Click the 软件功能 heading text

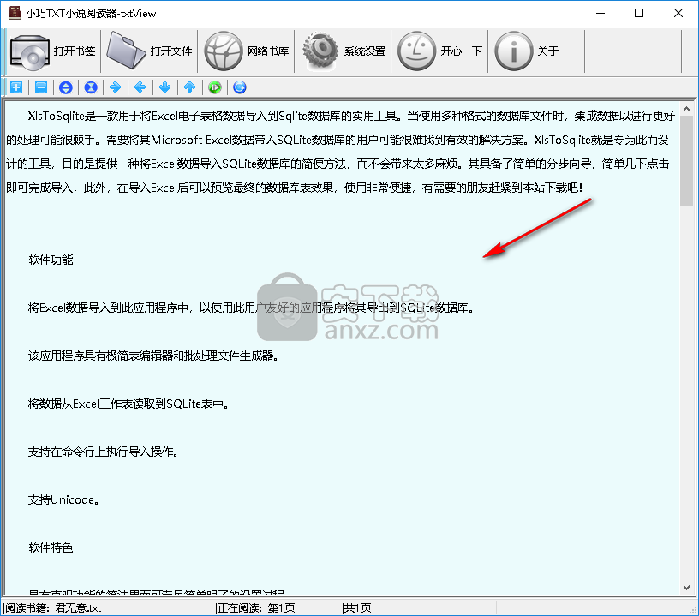51,260
